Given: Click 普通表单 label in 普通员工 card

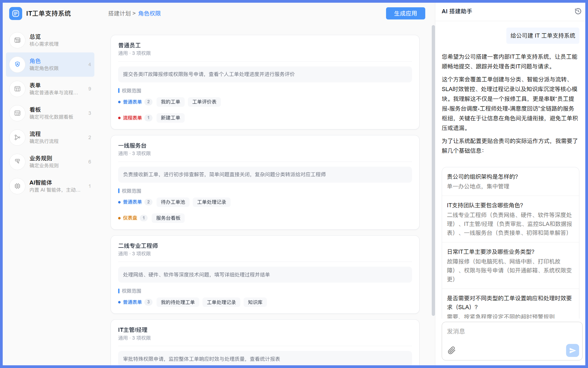Looking at the screenshot, I should [132, 102].
